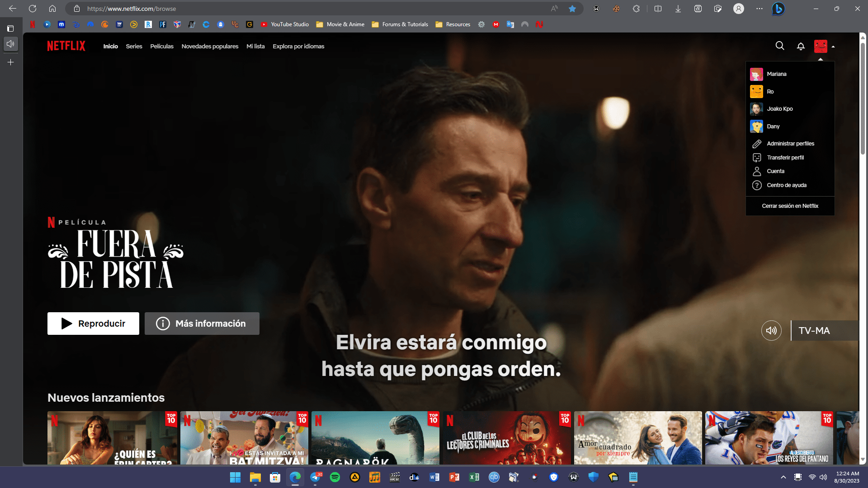Favorite this page with the star icon
This screenshot has width=868, height=488.
pos(572,9)
